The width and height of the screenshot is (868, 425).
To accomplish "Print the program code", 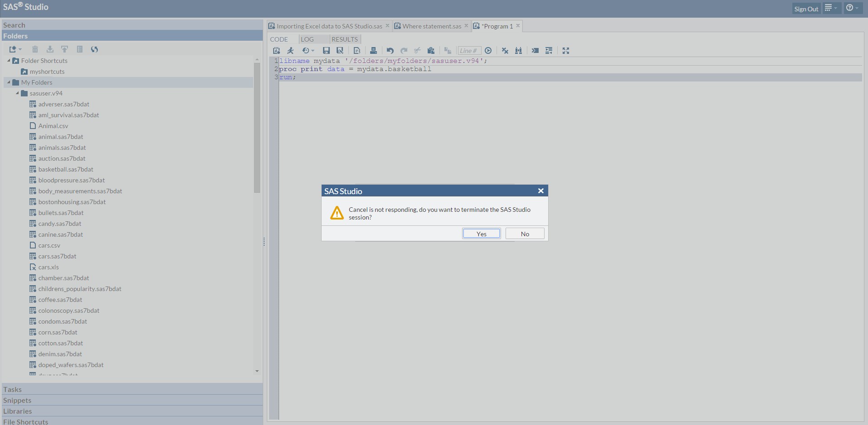I will click(x=373, y=50).
